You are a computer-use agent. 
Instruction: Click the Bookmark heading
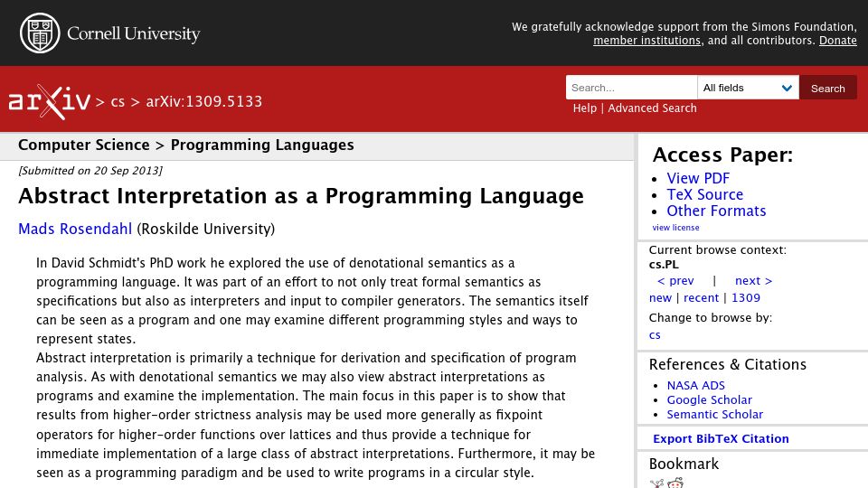(x=684, y=464)
